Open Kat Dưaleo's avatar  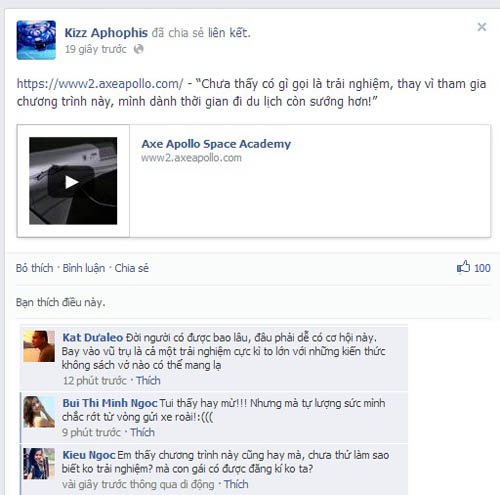[39, 346]
